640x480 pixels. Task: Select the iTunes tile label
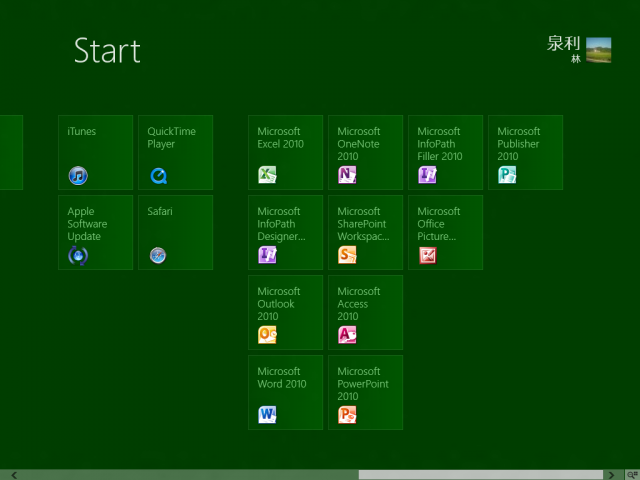[x=82, y=131]
